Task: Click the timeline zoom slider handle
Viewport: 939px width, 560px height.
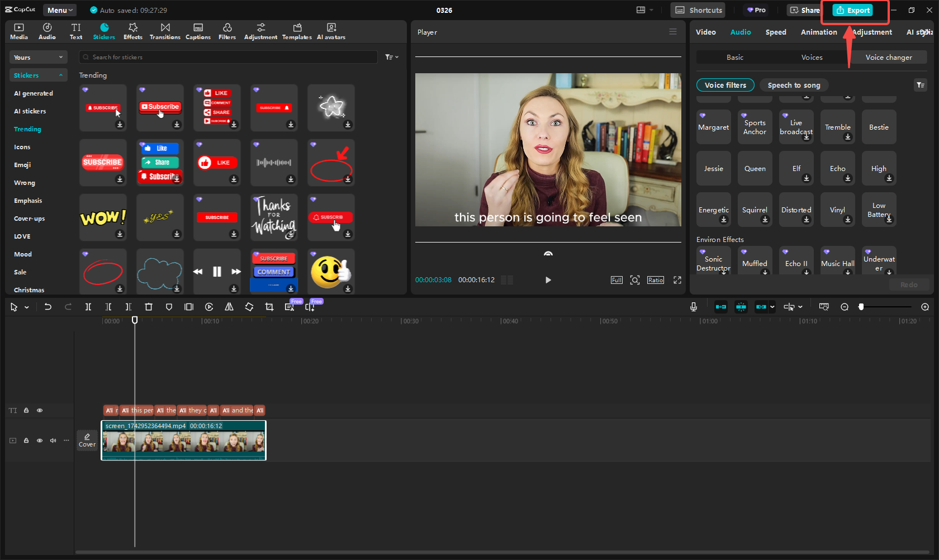Action: point(861,307)
